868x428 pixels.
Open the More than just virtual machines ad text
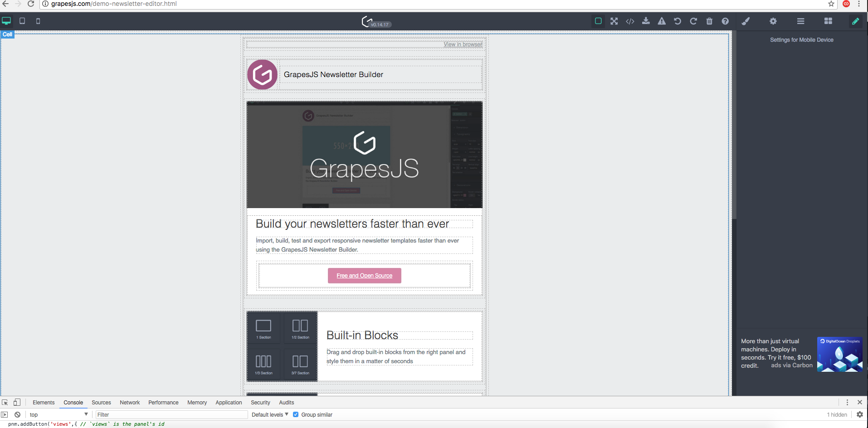[x=776, y=353]
